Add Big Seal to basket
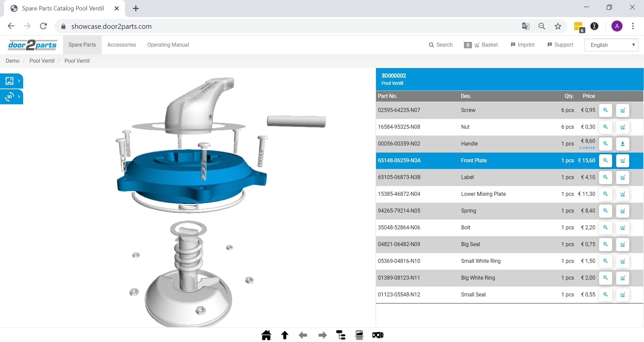 pos(623,244)
